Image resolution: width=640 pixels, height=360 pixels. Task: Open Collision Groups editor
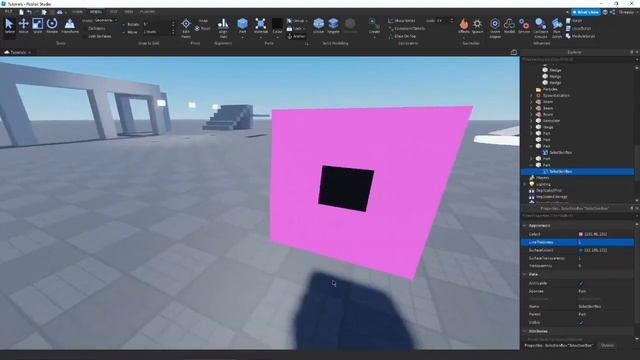click(x=540, y=27)
